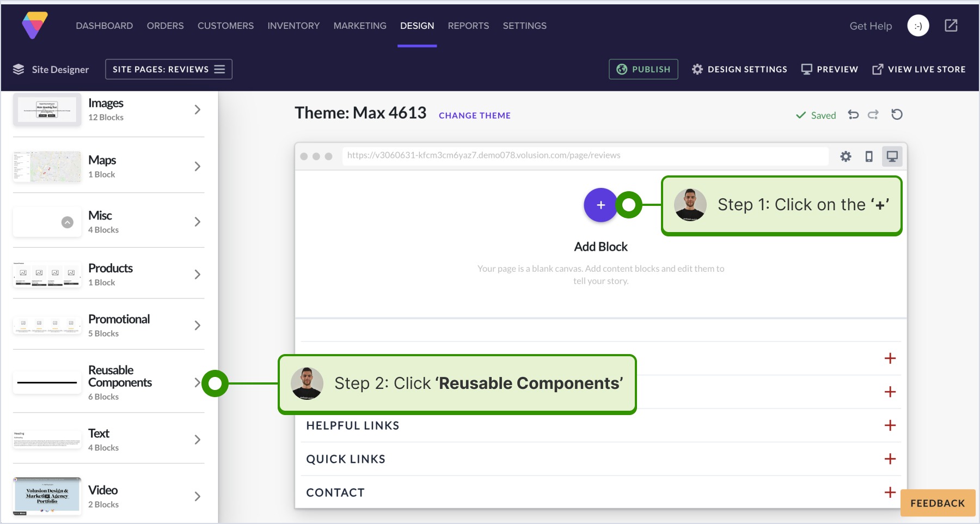Click the redo arrow icon

click(873, 114)
